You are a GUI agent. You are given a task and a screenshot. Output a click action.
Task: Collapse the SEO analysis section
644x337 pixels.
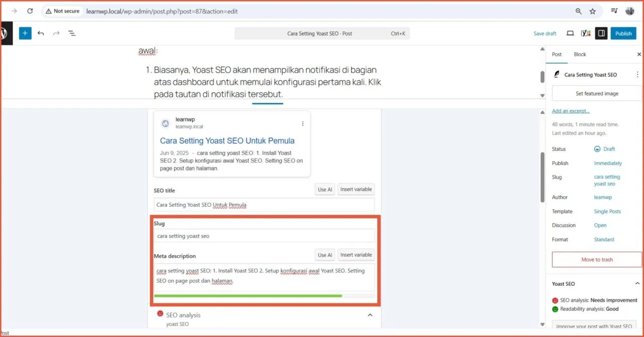click(x=370, y=315)
